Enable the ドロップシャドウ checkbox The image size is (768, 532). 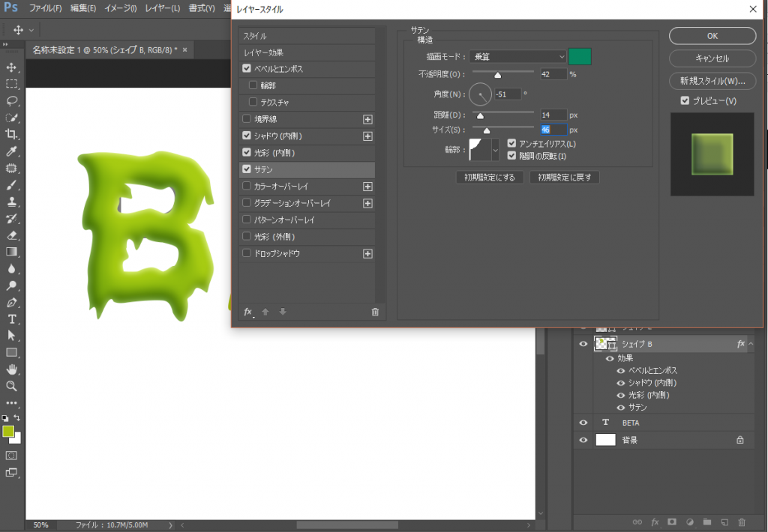[247, 253]
